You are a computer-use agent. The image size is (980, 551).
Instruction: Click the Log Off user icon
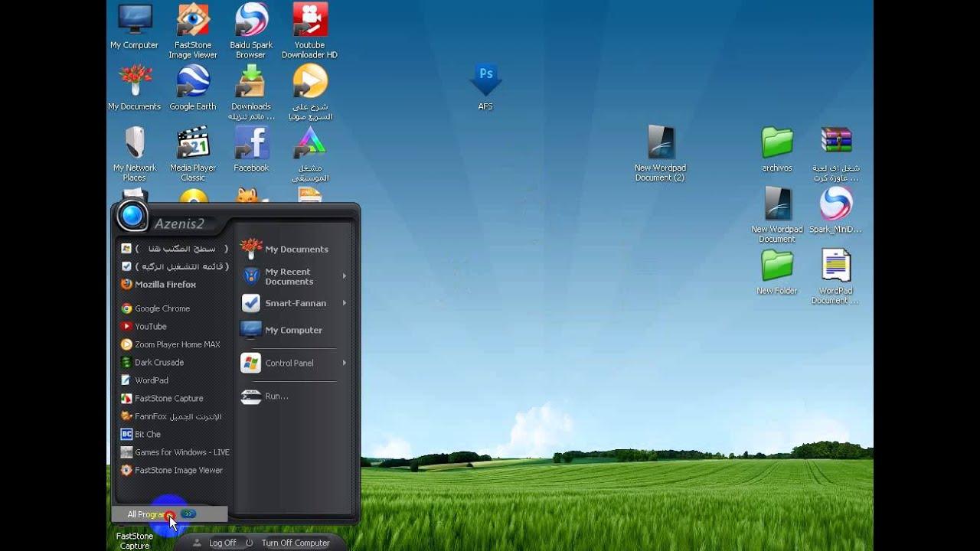pos(197,543)
